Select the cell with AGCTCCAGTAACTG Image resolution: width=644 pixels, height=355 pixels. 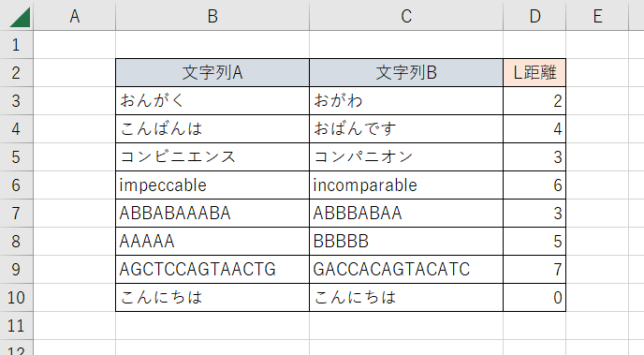(x=212, y=270)
